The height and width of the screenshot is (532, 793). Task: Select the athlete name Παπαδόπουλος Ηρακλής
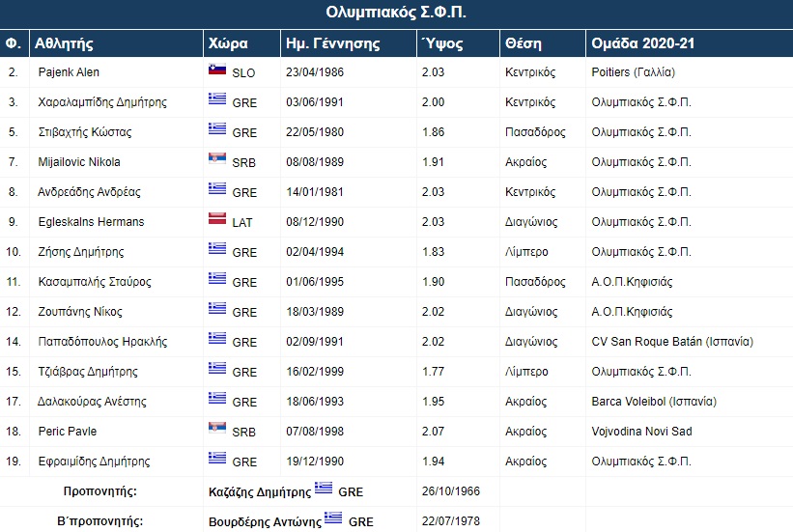coord(102,342)
